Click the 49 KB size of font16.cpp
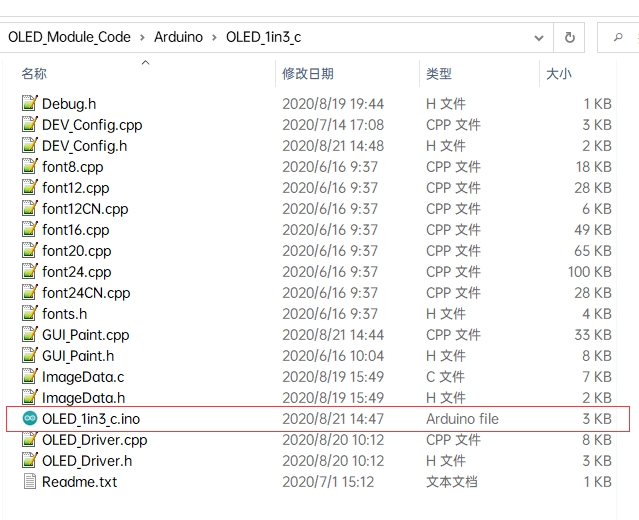The width and height of the screenshot is (639, 520). pos(593,230)
